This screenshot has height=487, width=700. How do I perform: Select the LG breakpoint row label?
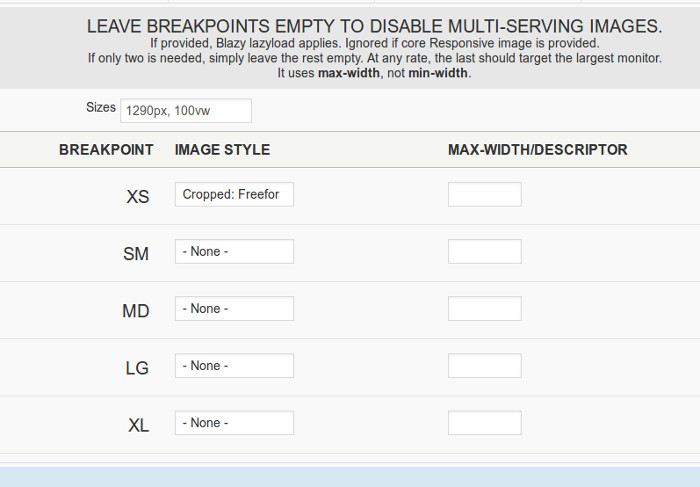coord(137,368)
